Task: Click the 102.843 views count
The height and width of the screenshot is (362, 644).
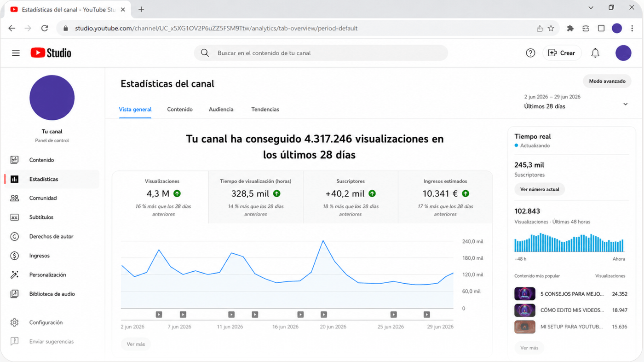Action: [527, 211]
